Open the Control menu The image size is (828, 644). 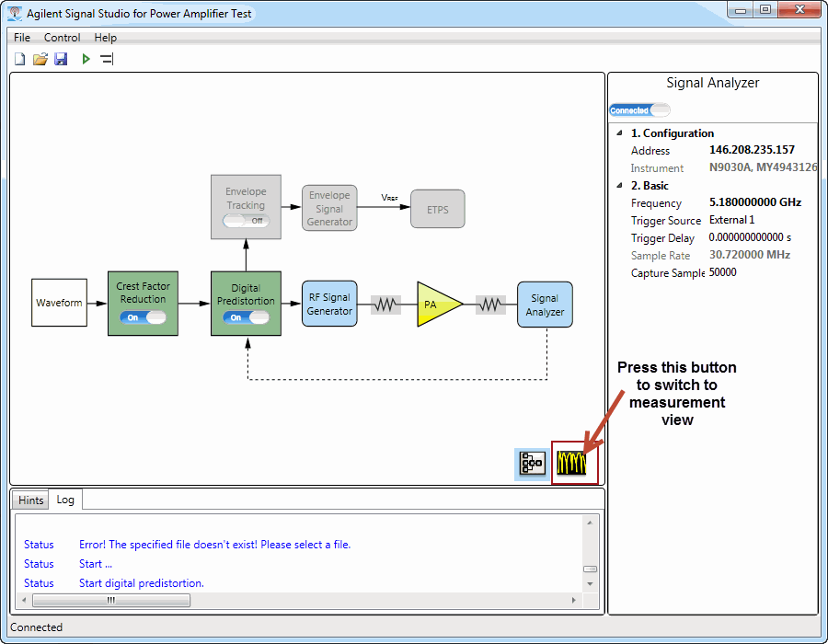[x=62, y=38]
